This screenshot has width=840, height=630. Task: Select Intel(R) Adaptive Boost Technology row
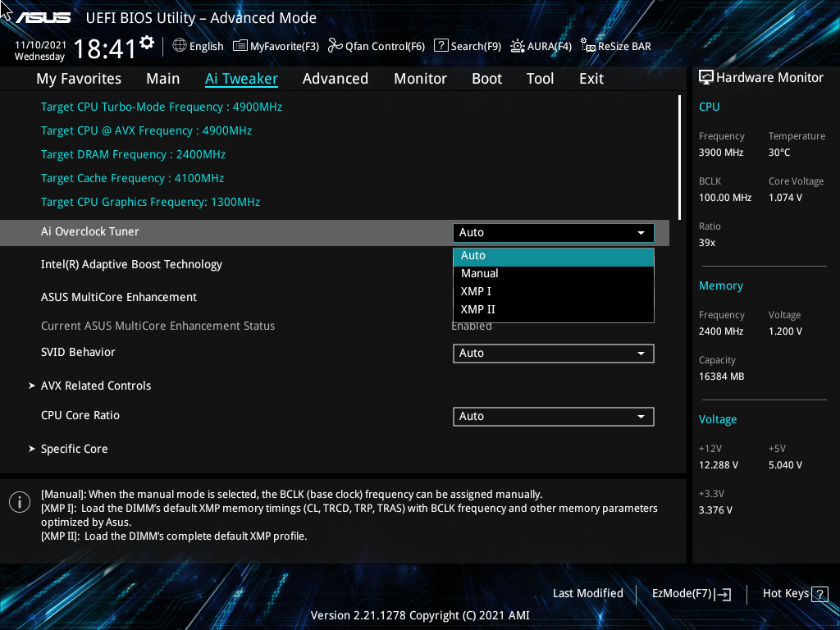(335, 265)
